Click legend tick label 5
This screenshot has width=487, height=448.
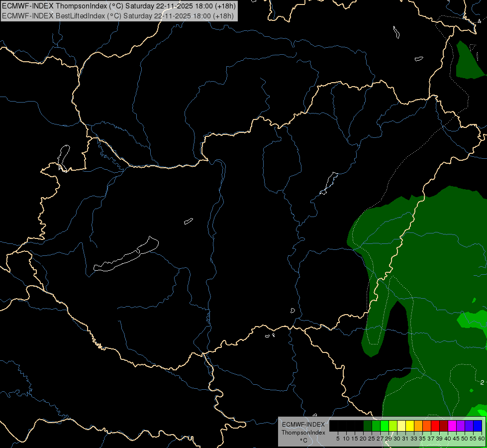click(x=338, y=439)
